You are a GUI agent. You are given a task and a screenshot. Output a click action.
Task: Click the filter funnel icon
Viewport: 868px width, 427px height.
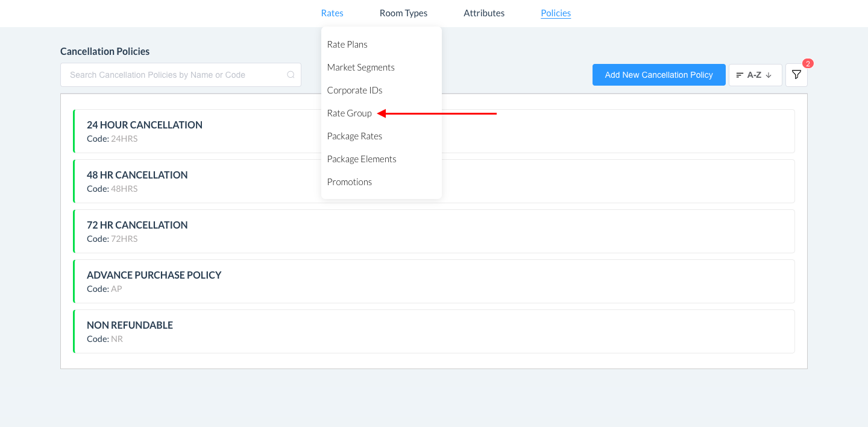point(796,75)
